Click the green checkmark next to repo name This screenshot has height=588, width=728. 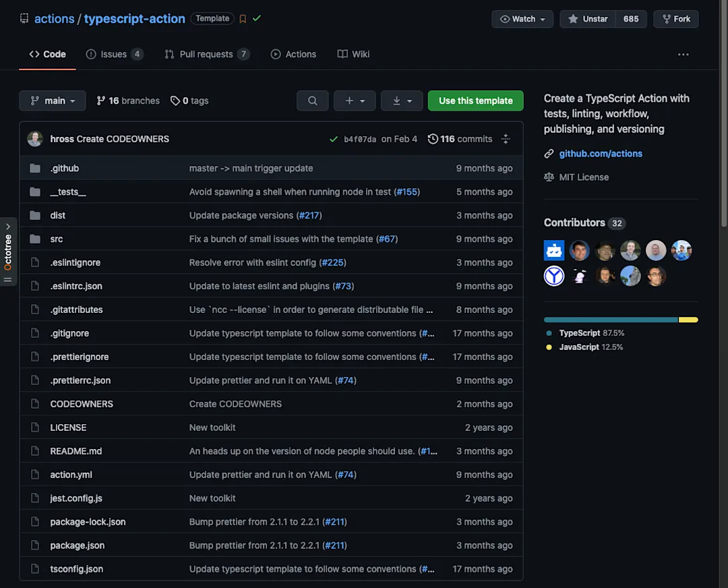coord(255,19)
